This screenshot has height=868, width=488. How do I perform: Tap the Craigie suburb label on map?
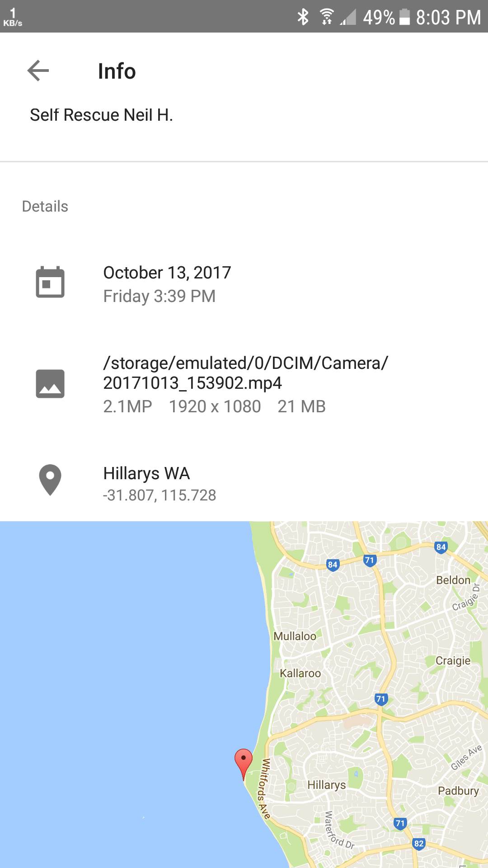point(453,660)
